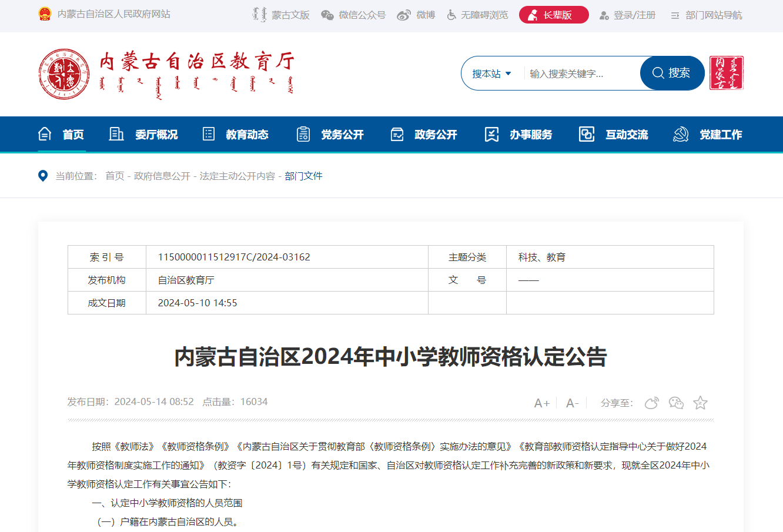
Task: Expand the search scope dropdown
Action: [x=492, y=73]
